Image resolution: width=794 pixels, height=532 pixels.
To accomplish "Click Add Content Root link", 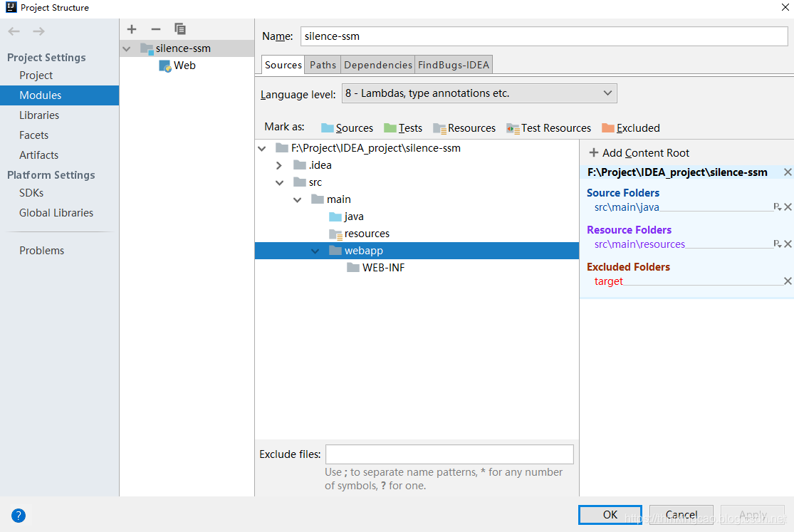I will (x=645, y=152).
